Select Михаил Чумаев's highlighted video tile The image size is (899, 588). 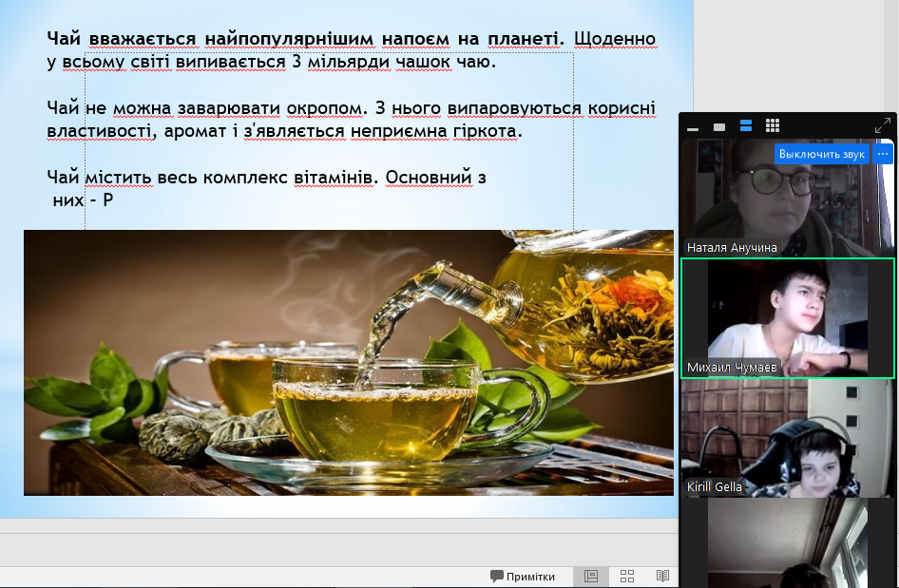click(x=787, y=318)
